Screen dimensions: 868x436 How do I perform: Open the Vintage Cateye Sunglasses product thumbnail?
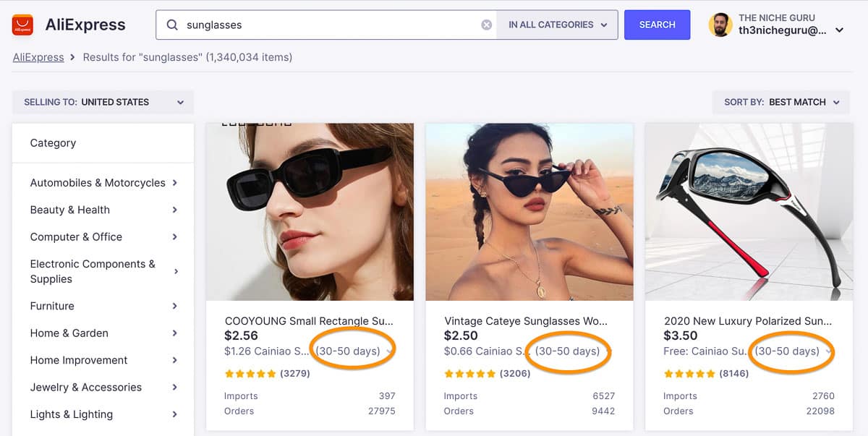pyautogui.click(x=529, y=211)
